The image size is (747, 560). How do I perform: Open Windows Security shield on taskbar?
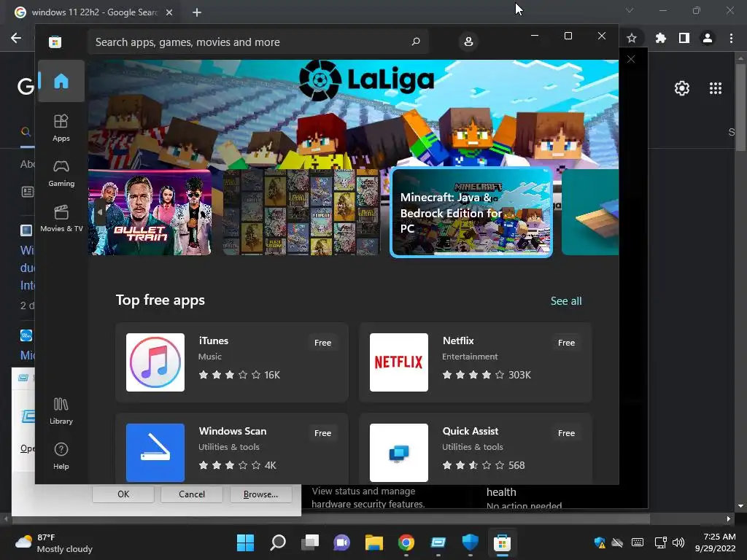click(471, 542)
